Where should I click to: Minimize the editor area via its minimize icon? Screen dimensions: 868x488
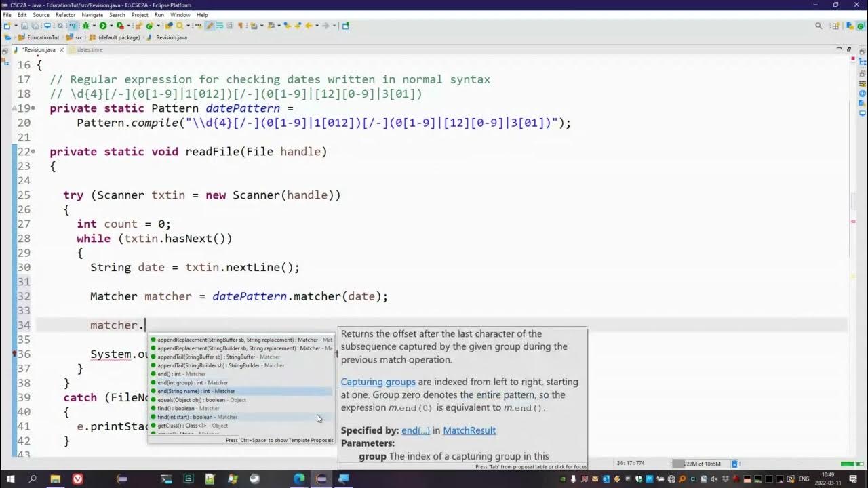tap(839, 49)
